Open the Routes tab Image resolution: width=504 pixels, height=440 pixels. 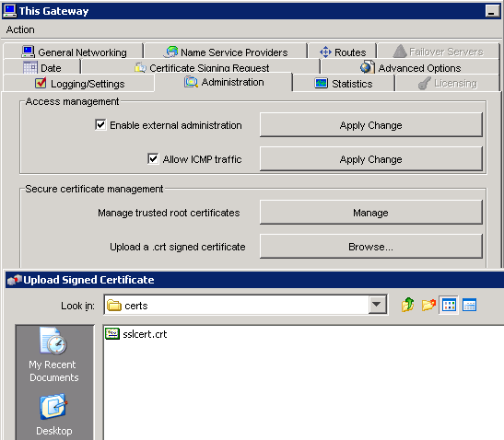pyautogui.click(x=342, y=52)
